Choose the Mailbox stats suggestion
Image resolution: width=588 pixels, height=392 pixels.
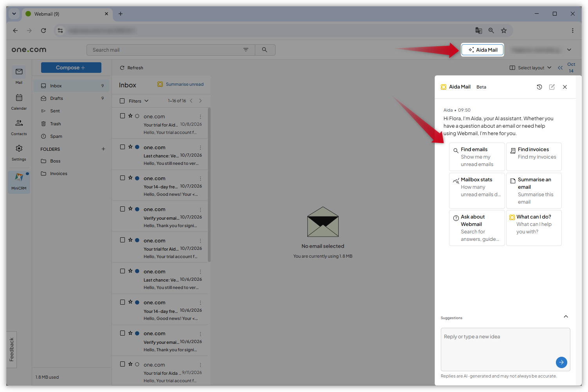click(x=477, y=191)
